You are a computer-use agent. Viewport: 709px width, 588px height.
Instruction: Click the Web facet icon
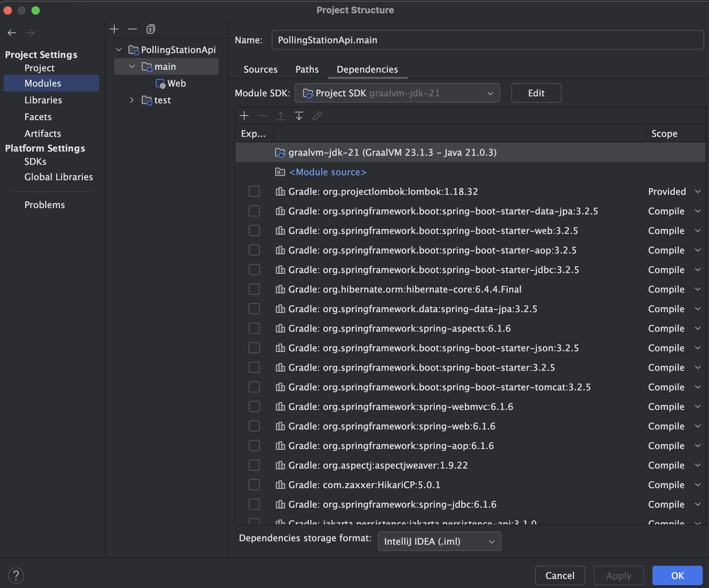pos(160,84)
